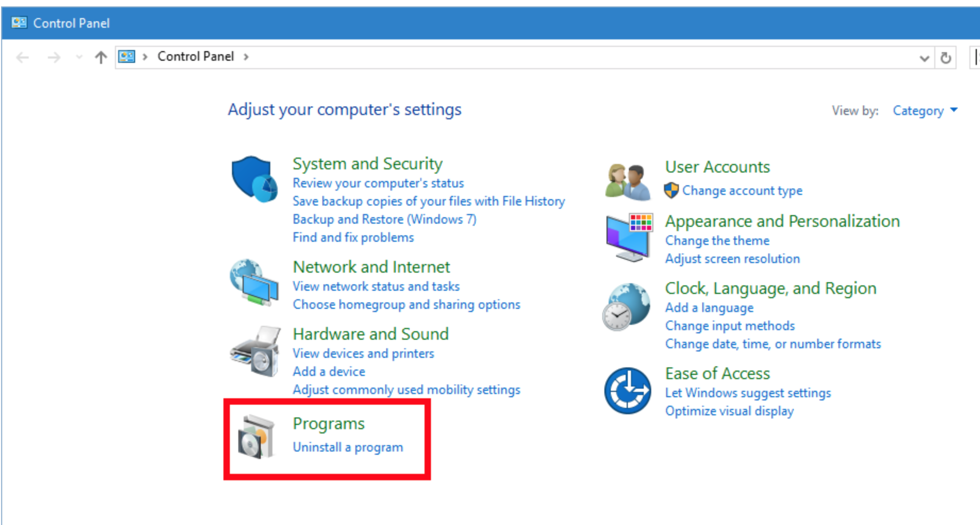Viewport: 980px width, 525px height.
Task: Open Appearance and Personalization monitor icon
Action: coord(629,237)
